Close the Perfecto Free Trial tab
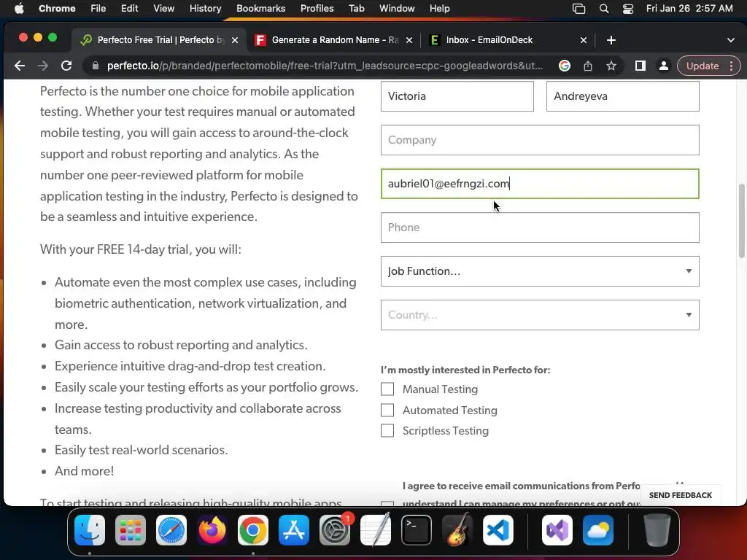Screen dimensions: 747x560 (x=235, y=41)
